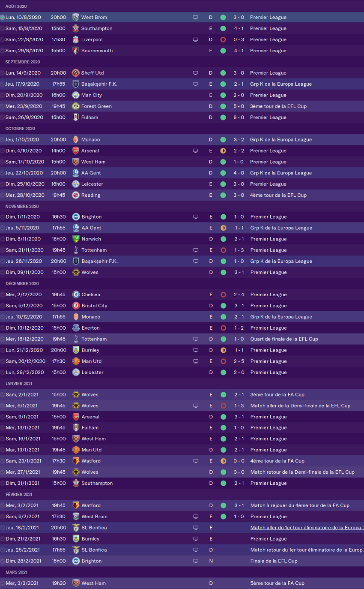Click the Bristol City team name
This screenshot has height=589, width=364.
(94, 306)
